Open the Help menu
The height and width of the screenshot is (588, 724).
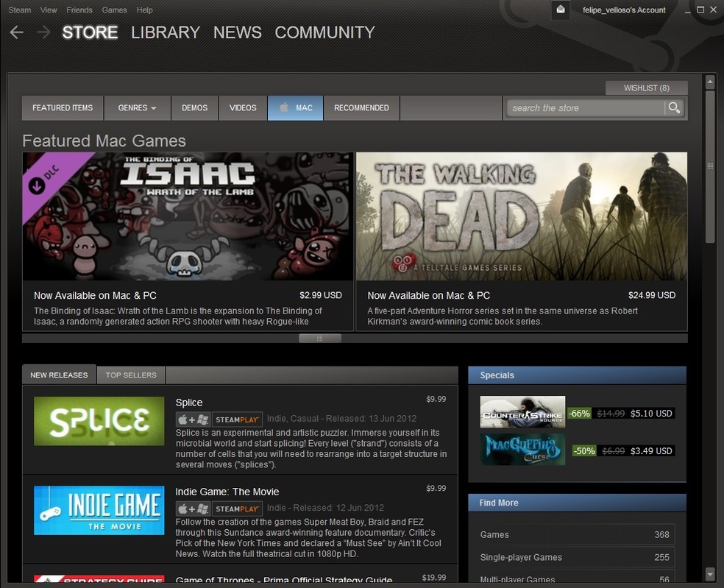pyautogui.click(x=144, y=10)
